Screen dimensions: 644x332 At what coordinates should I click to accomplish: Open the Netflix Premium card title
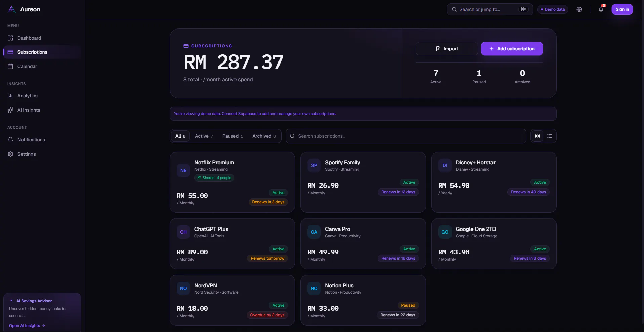214,162
